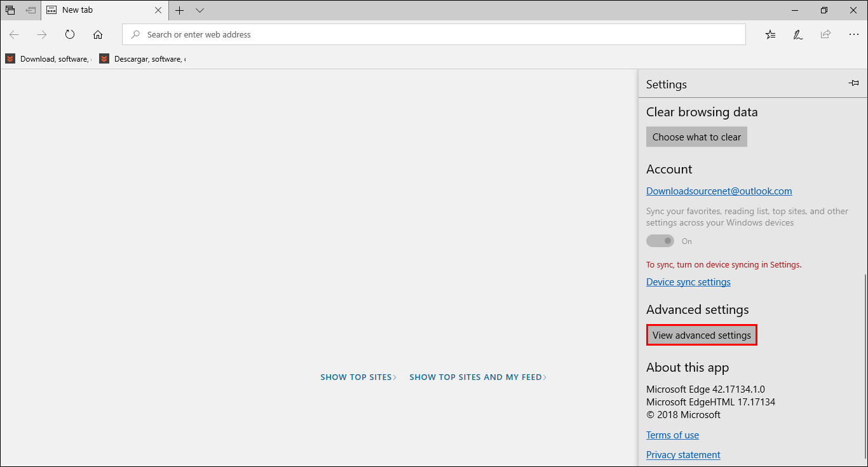The height and width of the screenshot is (467, 868).
Task: Go to the home page icon
Action: tap(98, 34)
